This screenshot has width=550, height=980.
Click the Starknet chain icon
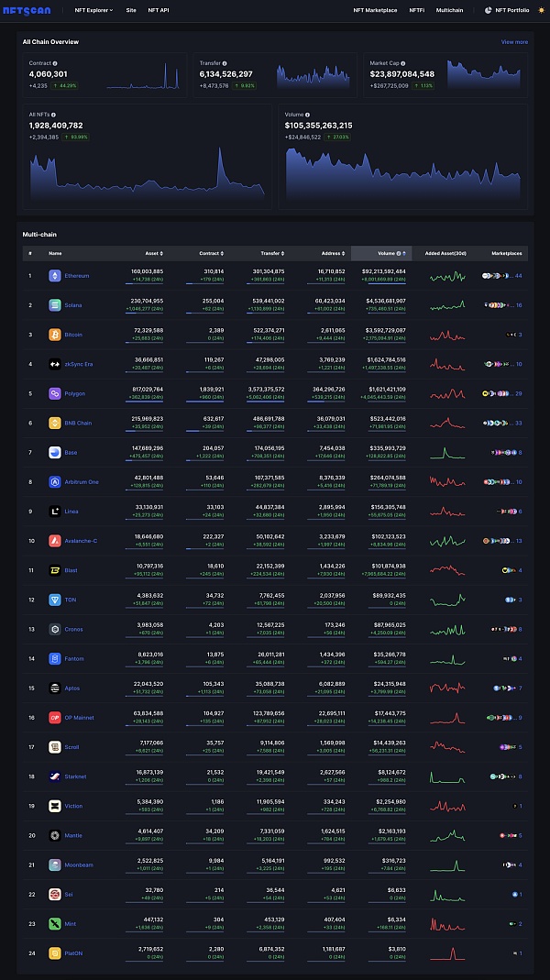[55, 776]
